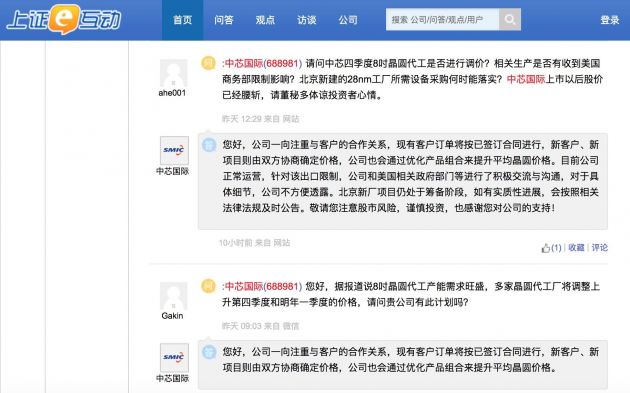This screenshot has height=393, width=630.
Task: Click 中芯国际(688981) link in Gakin's question
Action: coord(263,286)
